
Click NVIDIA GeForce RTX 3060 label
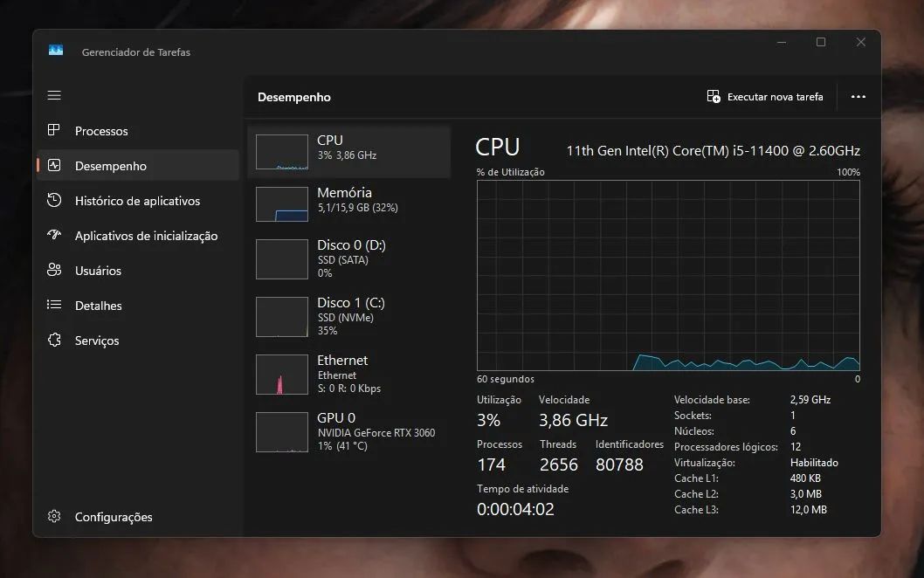coord(376,432)
